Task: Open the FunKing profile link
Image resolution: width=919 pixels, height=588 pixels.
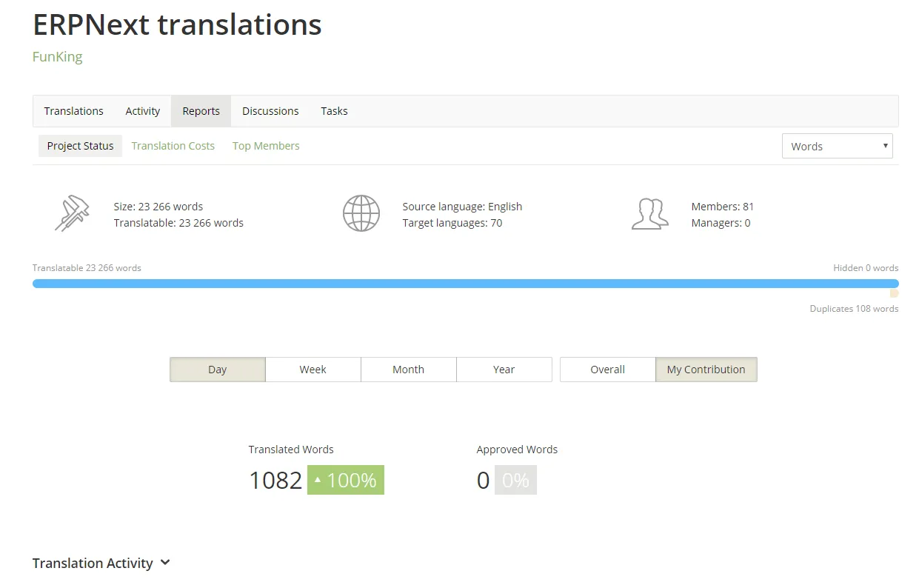Action: [58, 57]
